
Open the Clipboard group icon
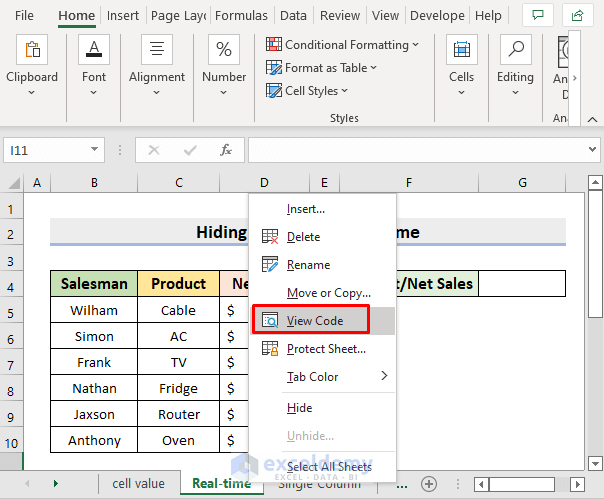point(31,50)
